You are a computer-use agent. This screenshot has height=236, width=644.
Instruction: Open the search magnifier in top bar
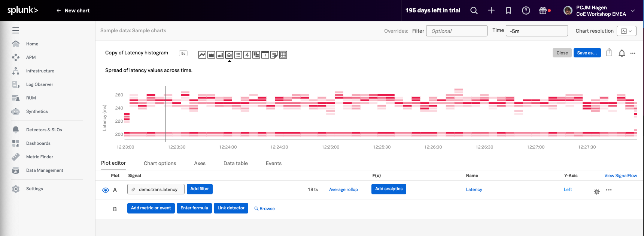[474, 11]
